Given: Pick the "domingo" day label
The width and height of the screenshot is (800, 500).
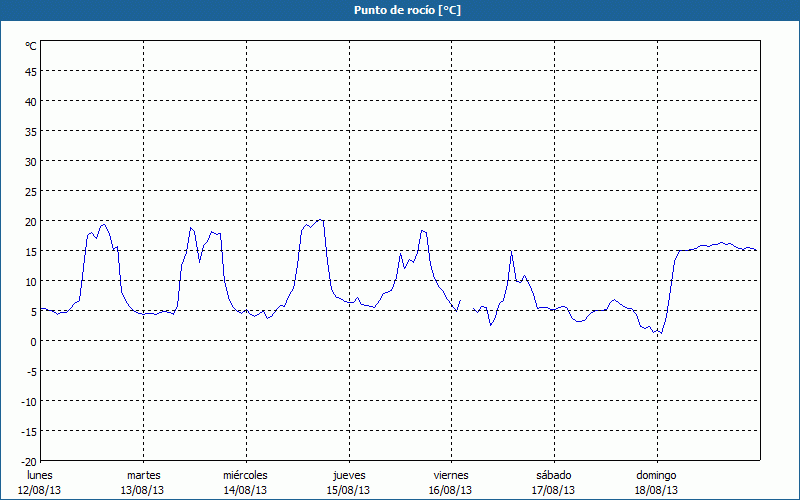Looking at the screenshot, I should tap(656, 475).
